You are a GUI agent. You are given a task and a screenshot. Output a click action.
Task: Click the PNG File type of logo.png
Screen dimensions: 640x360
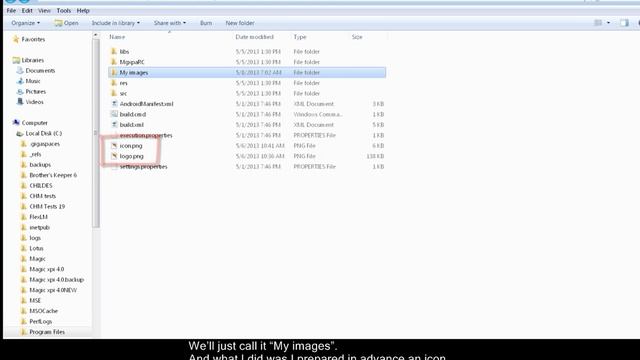coord(304,156)
